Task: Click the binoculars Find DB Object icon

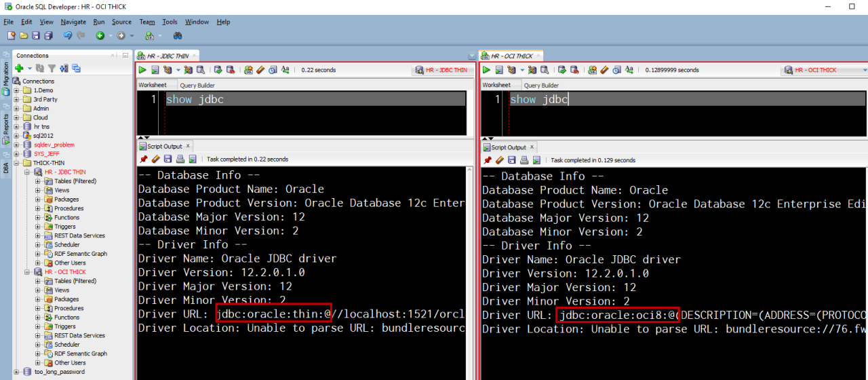Action: 178,35
